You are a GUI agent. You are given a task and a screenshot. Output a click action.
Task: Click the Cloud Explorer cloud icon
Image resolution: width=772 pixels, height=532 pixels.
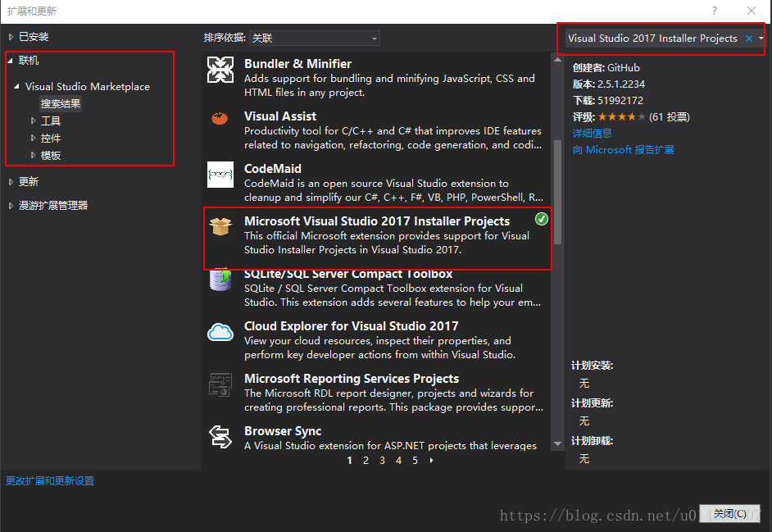[220, 332]
